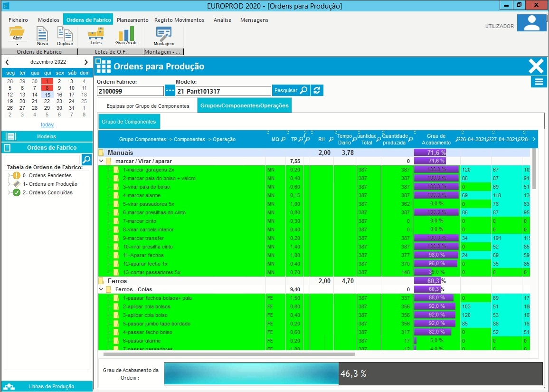Open the hamburger menu below close X
549x392 pixels.
[539, 82]
